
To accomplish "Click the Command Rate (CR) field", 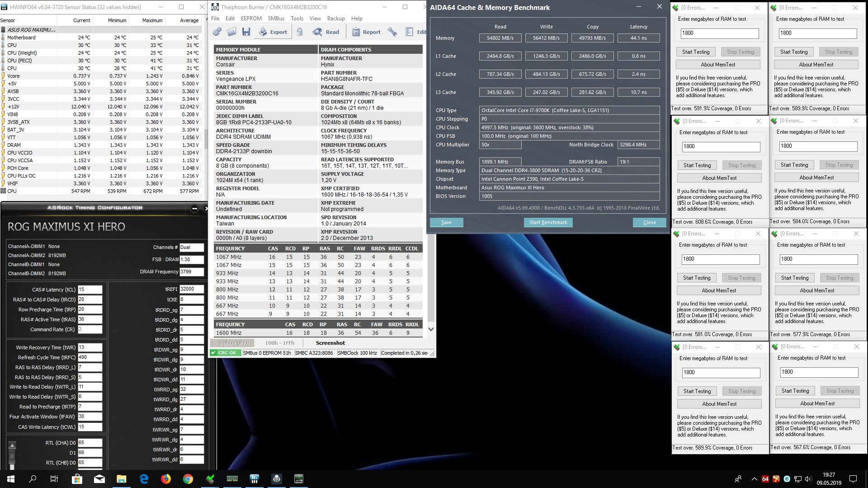I will [90, 329].
